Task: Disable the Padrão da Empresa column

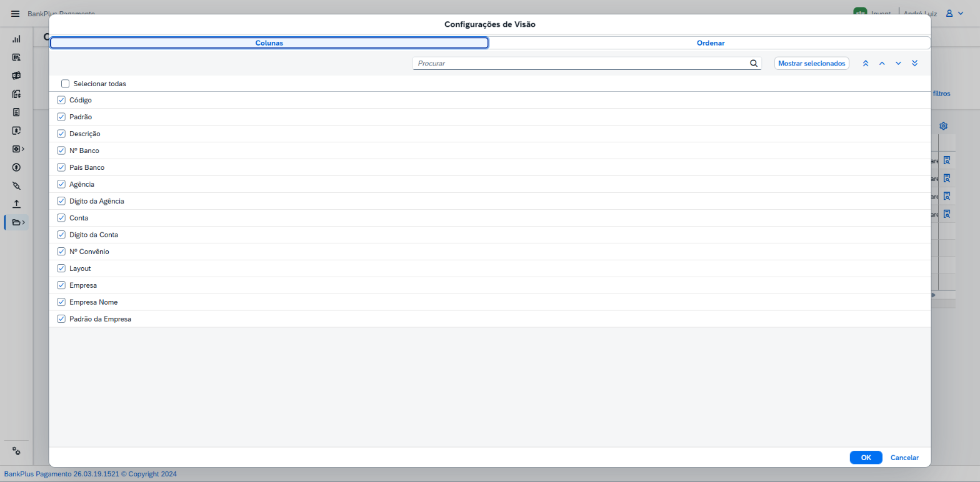Action: click(x=61, y=319)
